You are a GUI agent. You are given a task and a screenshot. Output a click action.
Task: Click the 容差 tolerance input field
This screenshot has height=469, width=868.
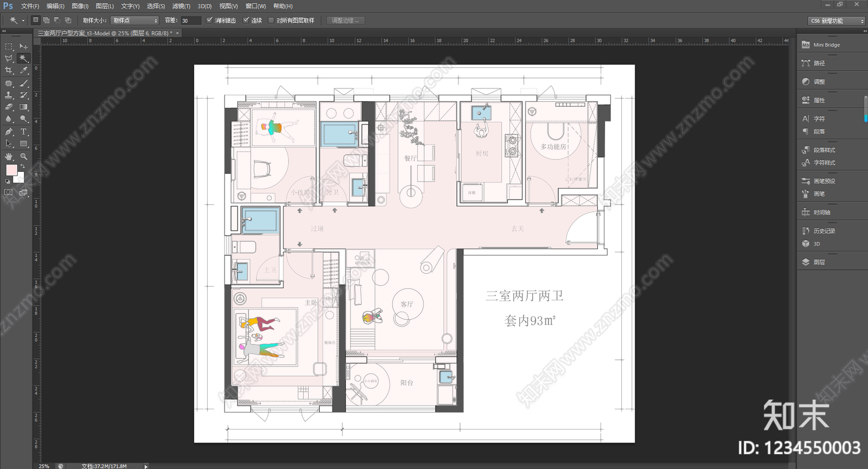click(190, 21)
